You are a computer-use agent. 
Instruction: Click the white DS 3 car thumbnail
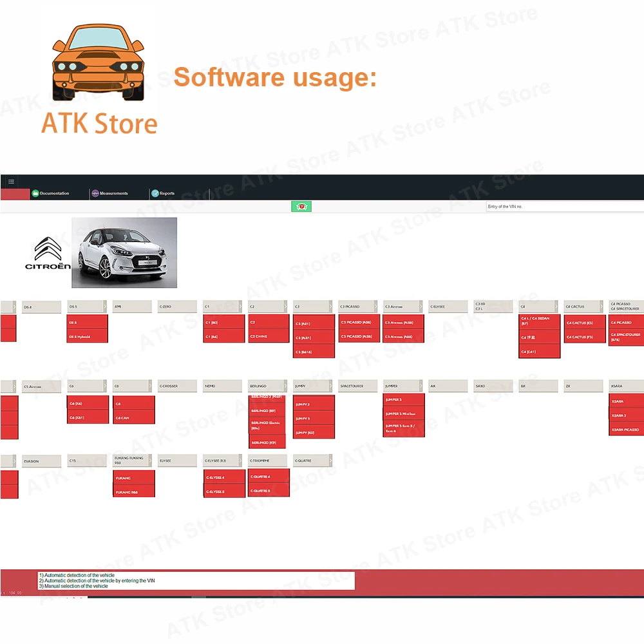tap(124, 252)
